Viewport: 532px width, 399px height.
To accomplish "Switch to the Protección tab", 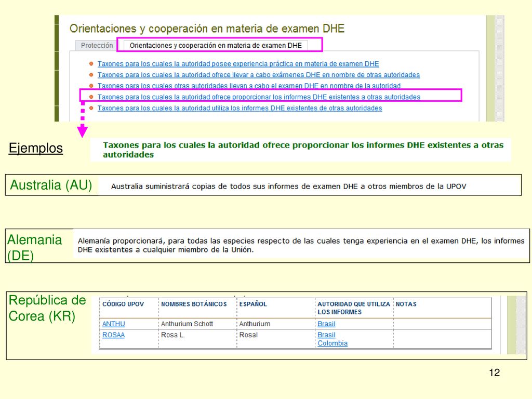I will (x=97, y=46).
